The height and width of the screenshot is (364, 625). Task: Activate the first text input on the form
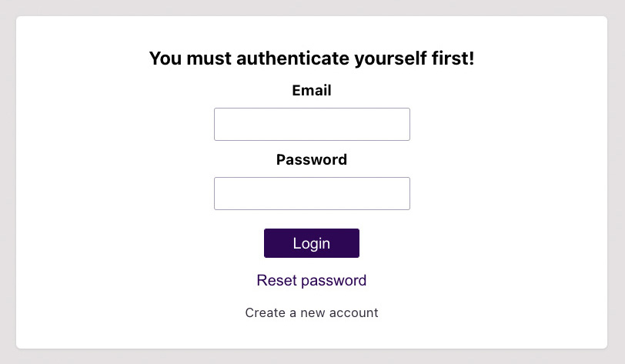pyautogui.click(x=312, y=124)
